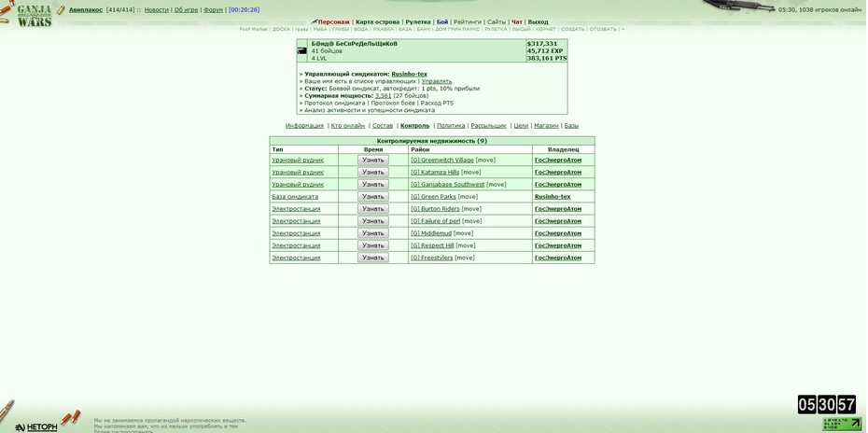Open the БАНК quick link
The image size is (868, 433).
click(424, 29)
